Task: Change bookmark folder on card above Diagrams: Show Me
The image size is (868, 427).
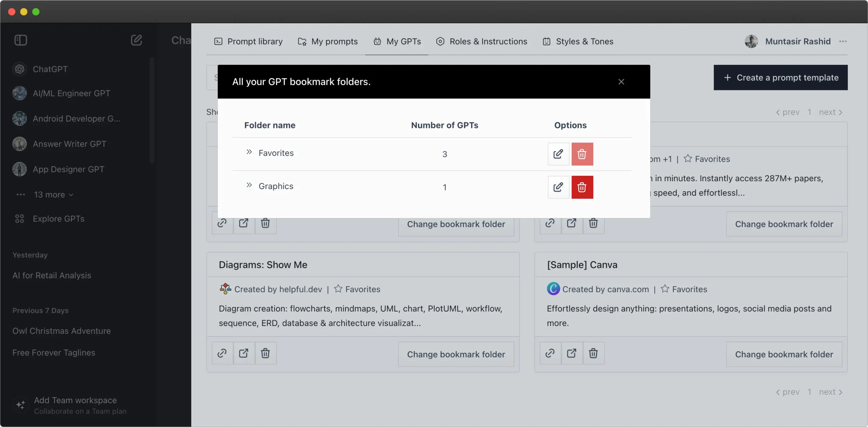Action: click(x=456, y=226)
